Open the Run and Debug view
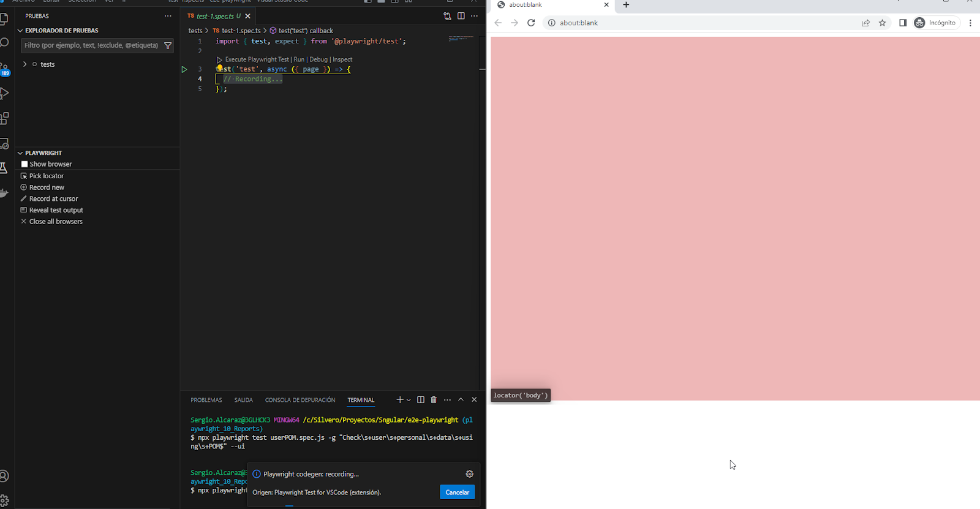Viewport: 980px width, 509px height. point(4,93)
